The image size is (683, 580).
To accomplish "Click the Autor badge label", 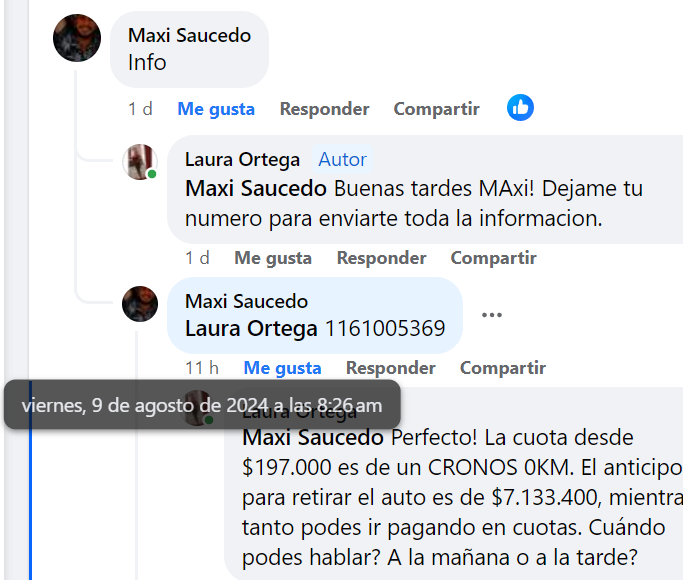I will [342, 160].
